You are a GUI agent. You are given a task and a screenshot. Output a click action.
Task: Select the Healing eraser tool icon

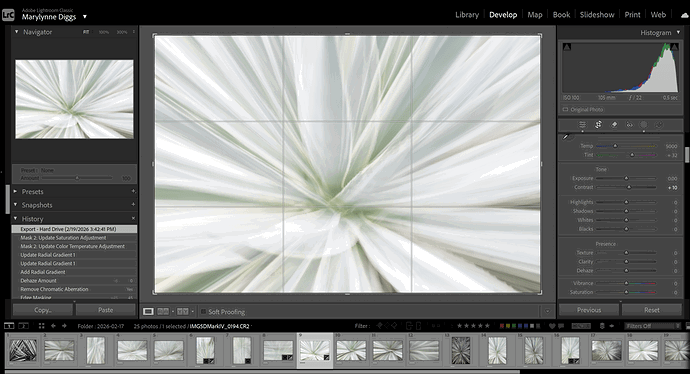tap(614, 125)
